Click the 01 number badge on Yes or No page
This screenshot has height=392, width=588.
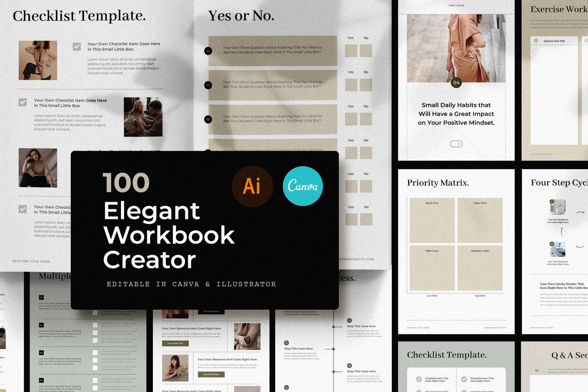208,51
